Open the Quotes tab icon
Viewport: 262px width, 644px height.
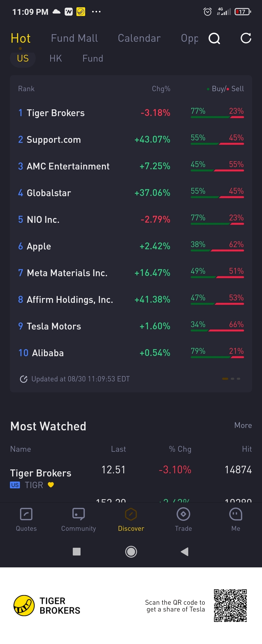coord(26,514)
